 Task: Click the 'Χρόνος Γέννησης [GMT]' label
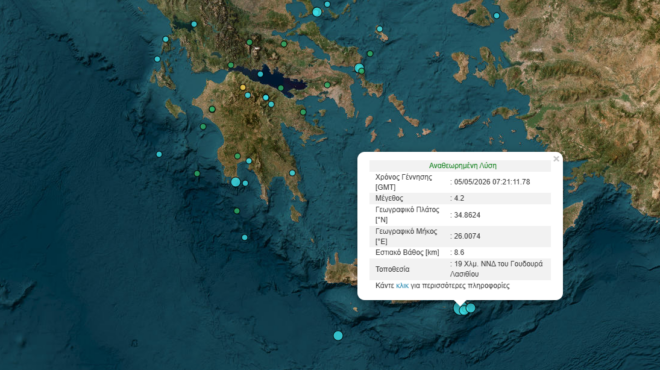[x=404, y=182]
